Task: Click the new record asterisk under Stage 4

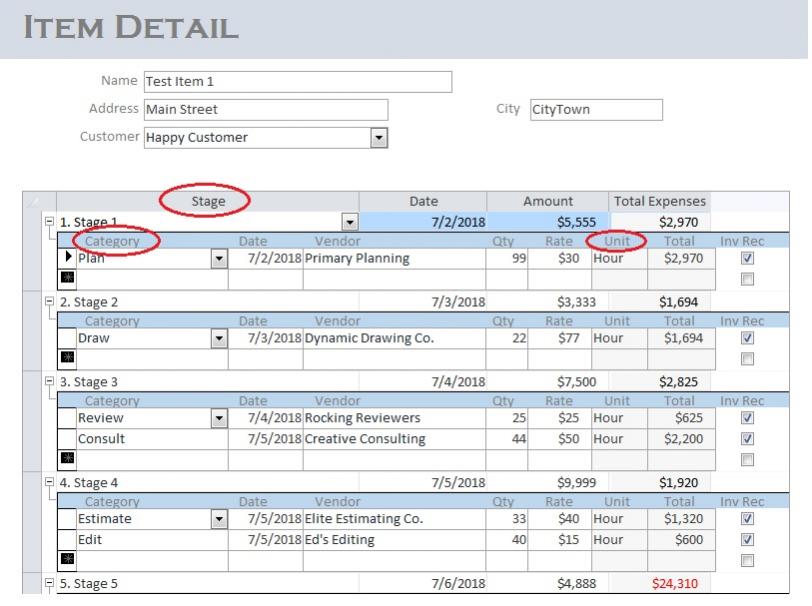Action: tap(67, 559)
